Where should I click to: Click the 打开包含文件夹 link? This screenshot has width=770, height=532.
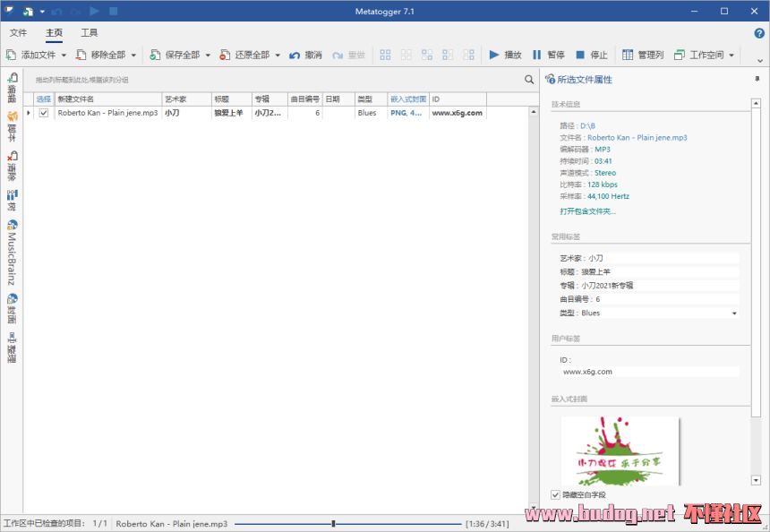click(x=587, y=211)
